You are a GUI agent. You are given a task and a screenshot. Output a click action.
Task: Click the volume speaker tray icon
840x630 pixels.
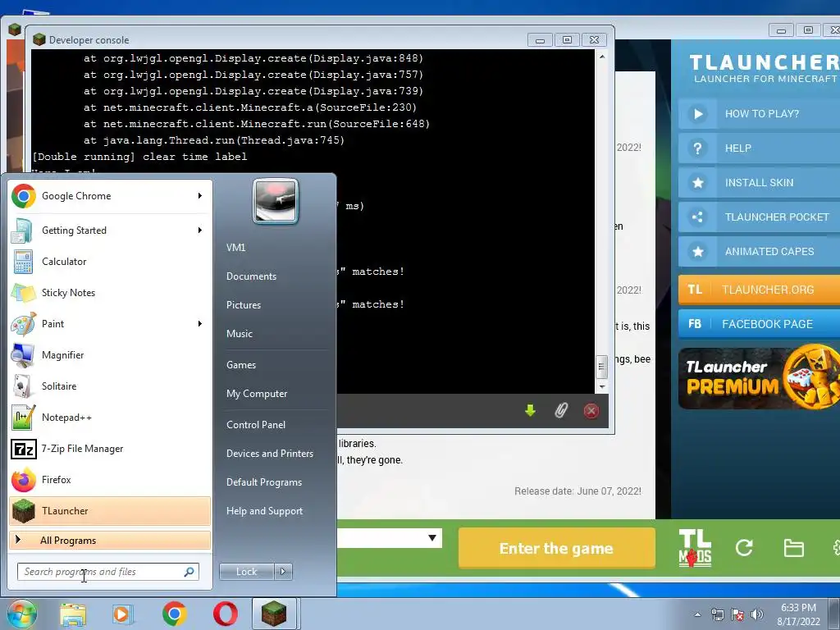tap(757, 614)
